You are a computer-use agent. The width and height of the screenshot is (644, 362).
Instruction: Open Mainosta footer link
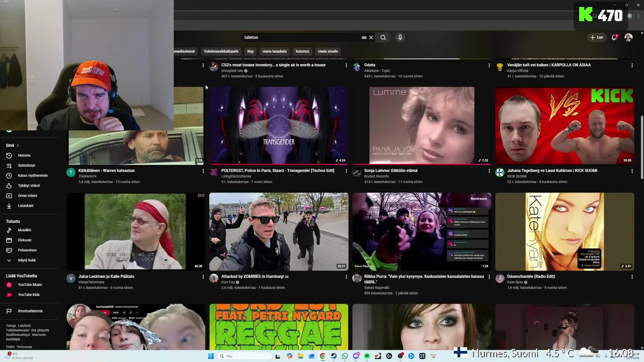39,334
